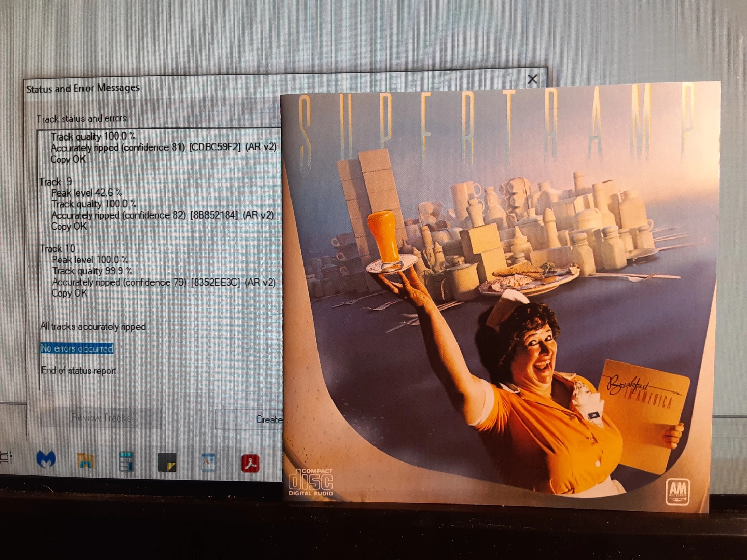Click the 'Track status and errors' label

click(81, 119)
